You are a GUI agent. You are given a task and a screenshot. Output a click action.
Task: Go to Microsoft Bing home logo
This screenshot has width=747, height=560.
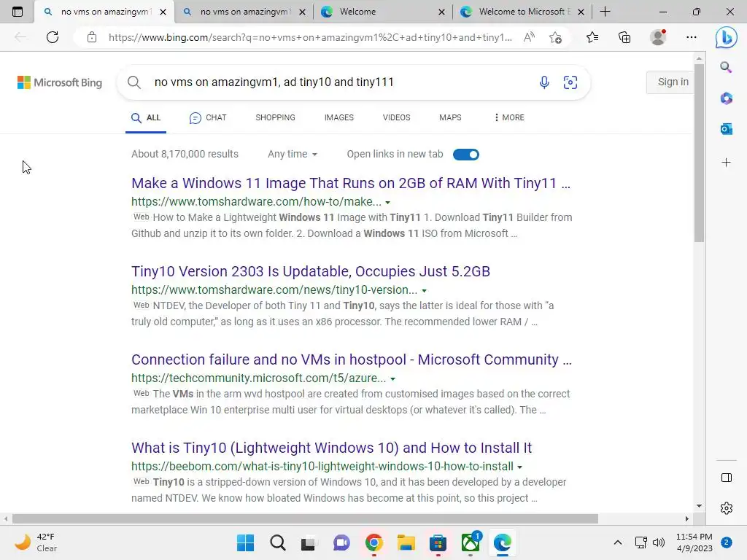(60, 82)
